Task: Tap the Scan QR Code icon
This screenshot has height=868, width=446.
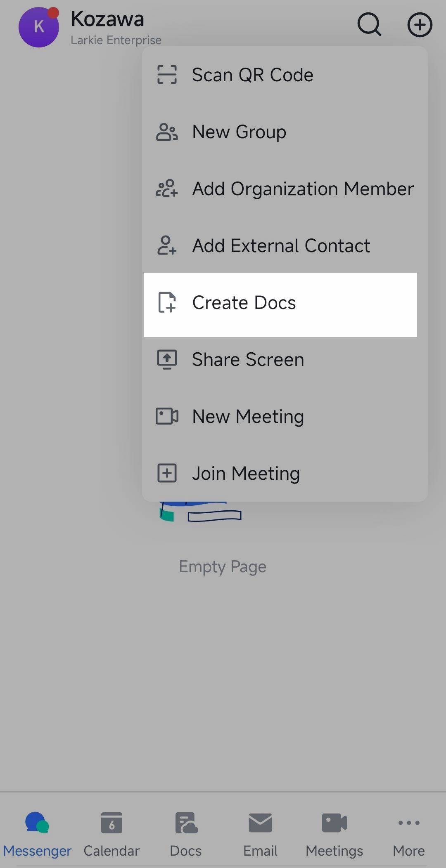Action: point(167,75)
